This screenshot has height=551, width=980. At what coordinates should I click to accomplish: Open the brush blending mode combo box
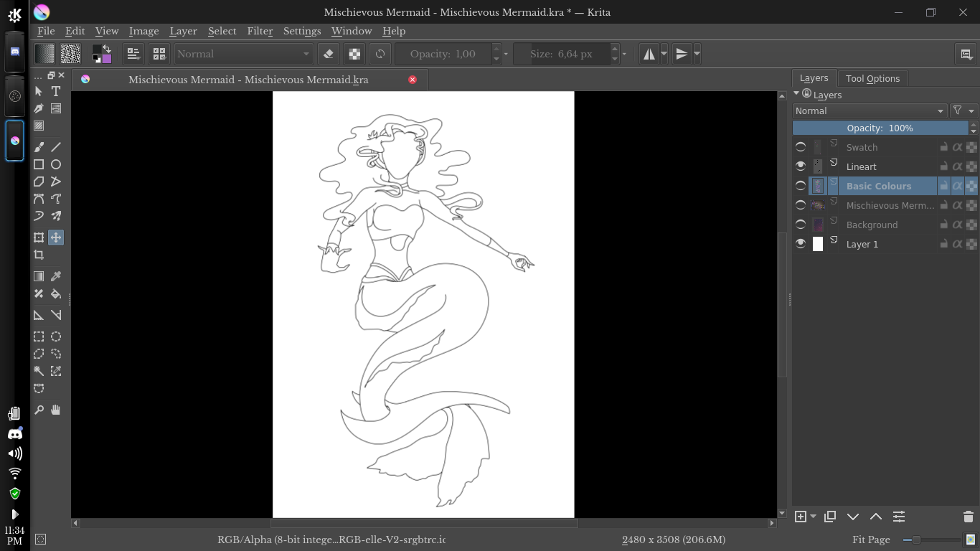pos(244,53)
